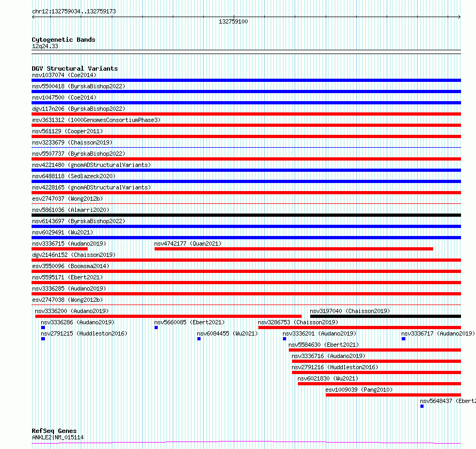Click the blue square marker of nsv5648437
The width and height of the screenshot is (476, 449).
tap(422, 406)
